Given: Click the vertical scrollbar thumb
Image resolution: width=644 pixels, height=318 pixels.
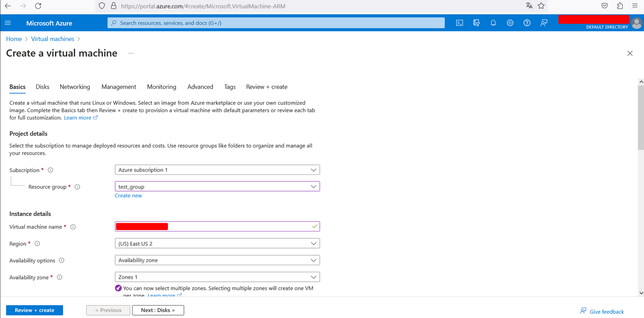Looking at the screenshot, I should click(x=641, y=117).
